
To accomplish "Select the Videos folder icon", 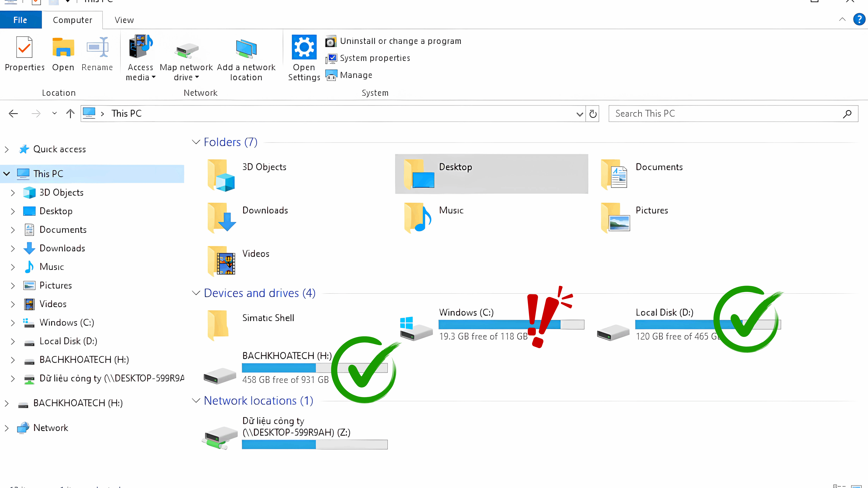I will 221,261.
